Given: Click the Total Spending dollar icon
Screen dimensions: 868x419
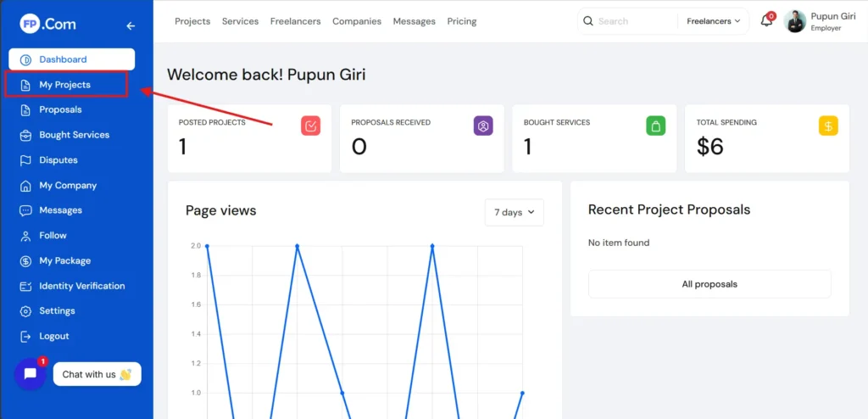Looking at the screenshot, I should click(828, 126).
